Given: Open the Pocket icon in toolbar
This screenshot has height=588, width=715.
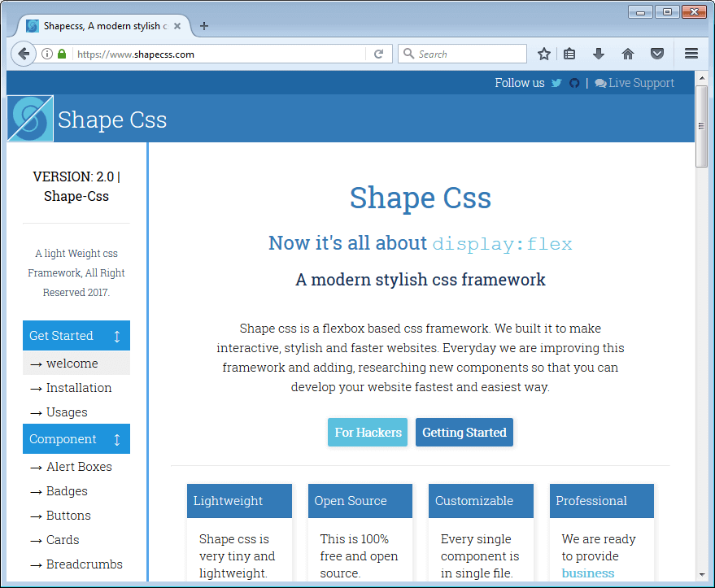Looking at the screenshot, I should (x=656, y=54).
